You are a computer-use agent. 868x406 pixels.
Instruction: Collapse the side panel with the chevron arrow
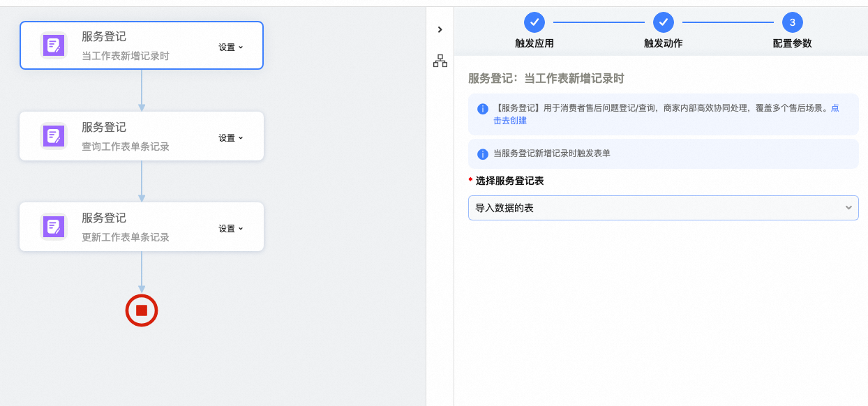coord(440,29)
